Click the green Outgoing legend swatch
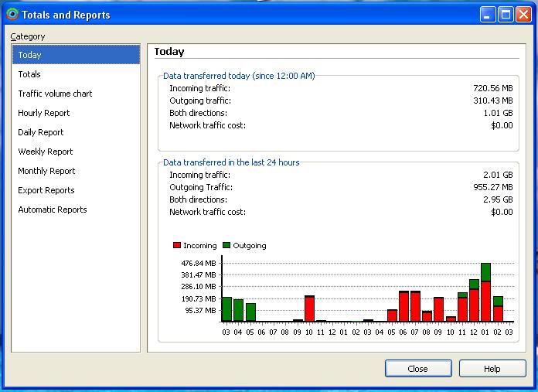The height and width of the screenshot is (392, 538). coord(226,245)
